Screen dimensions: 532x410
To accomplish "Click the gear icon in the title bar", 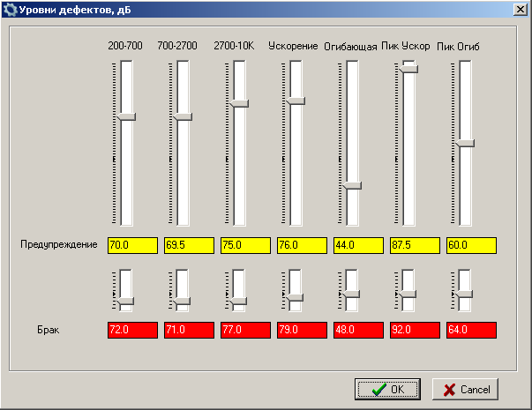I will pos(11,9).
